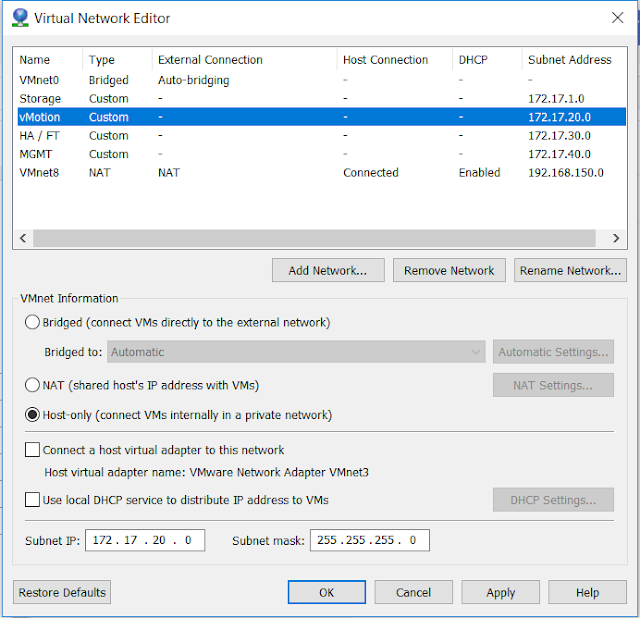Image resolution: width=640 pixels, height=618 pixels.
Task: Click the Host virtual adapter name VMnet3 text
Action: click(x=207, y=472)
